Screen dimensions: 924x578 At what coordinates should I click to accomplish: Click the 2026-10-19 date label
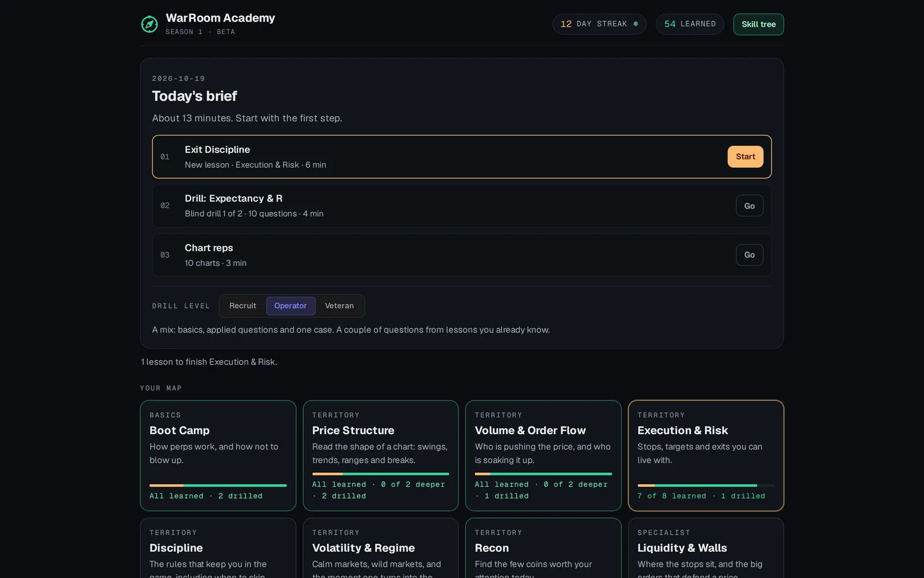tap(178, 79)
